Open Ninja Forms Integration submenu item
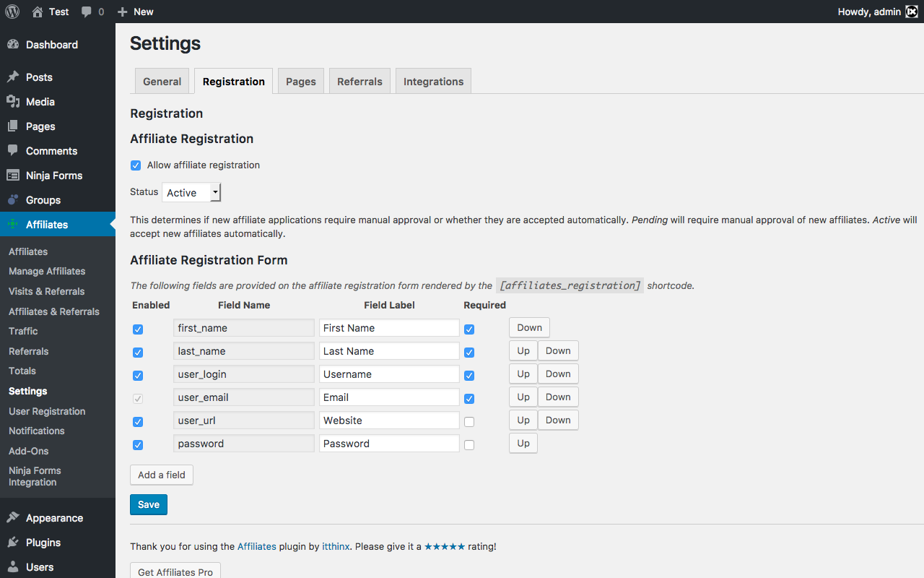This screenshot has width=924, height=578. click(35, 477)
